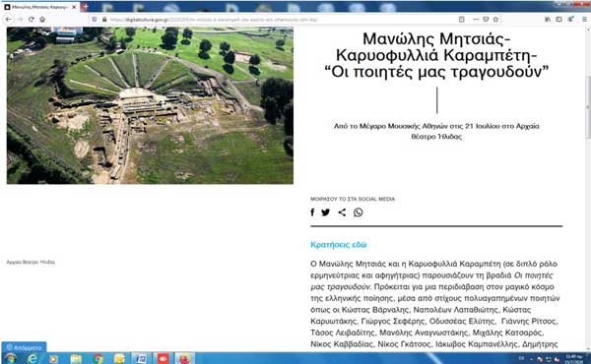Switch to Firefox taskbar button
The height and width of the screenshot is (364, 591).
pos(184,359)
